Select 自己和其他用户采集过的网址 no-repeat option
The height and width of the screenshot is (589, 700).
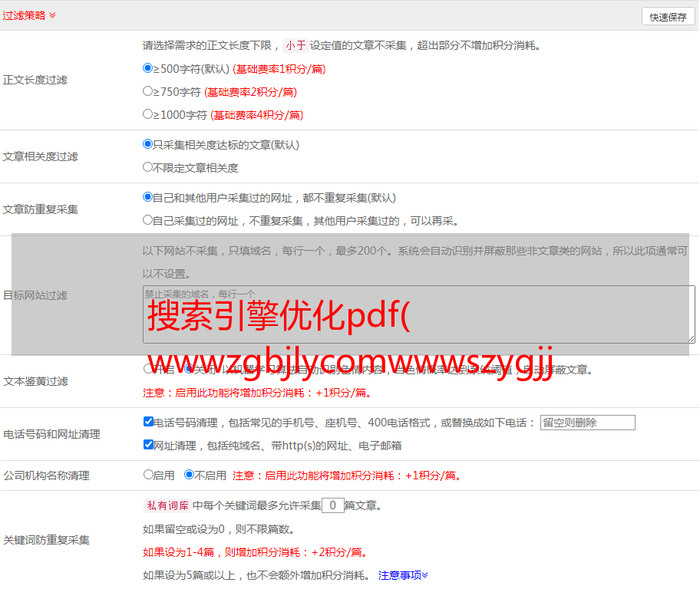point(147,197)
